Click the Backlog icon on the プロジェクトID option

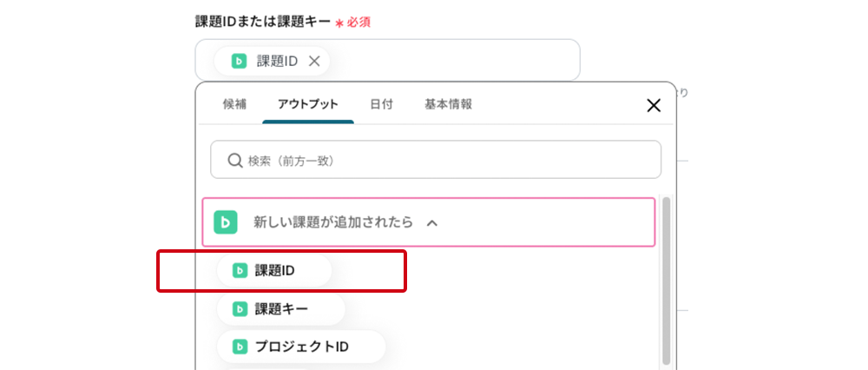pyautogui.click(x=240, y=347)
